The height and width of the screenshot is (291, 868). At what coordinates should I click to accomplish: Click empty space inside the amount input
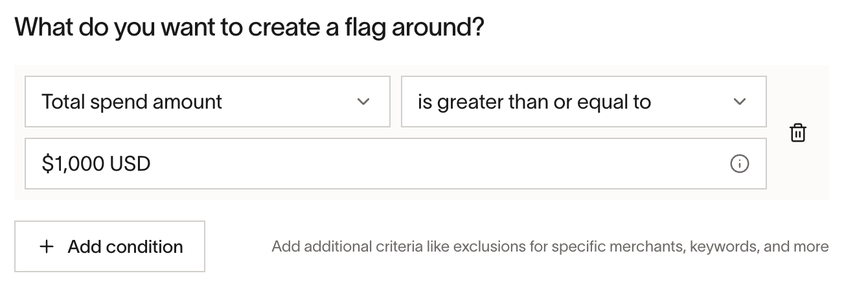(x=440, y=164)
